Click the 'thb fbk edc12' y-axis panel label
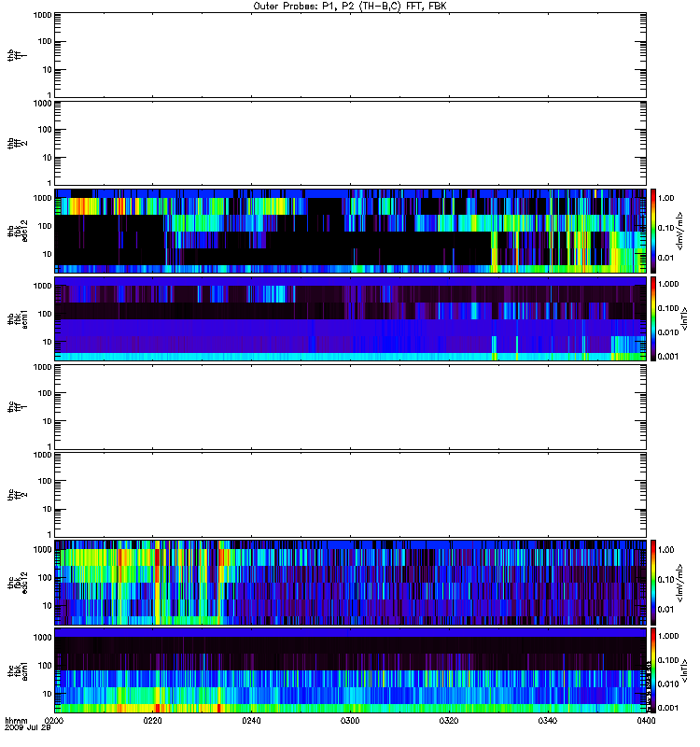 tap(18, 231)
